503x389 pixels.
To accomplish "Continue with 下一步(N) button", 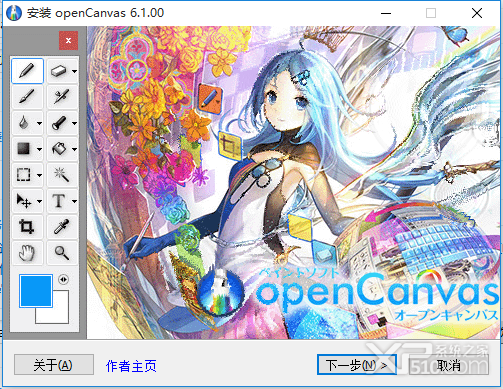I will click(x=357, y=365).
